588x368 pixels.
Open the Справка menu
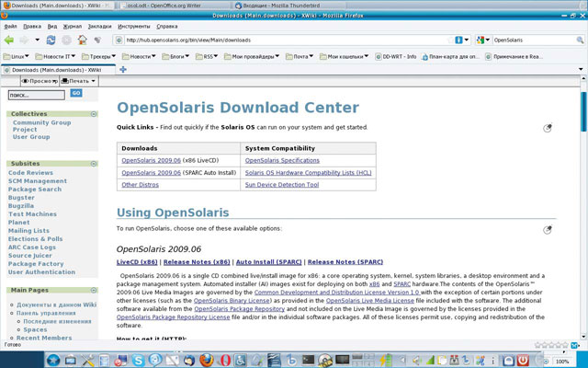[167, 27]
